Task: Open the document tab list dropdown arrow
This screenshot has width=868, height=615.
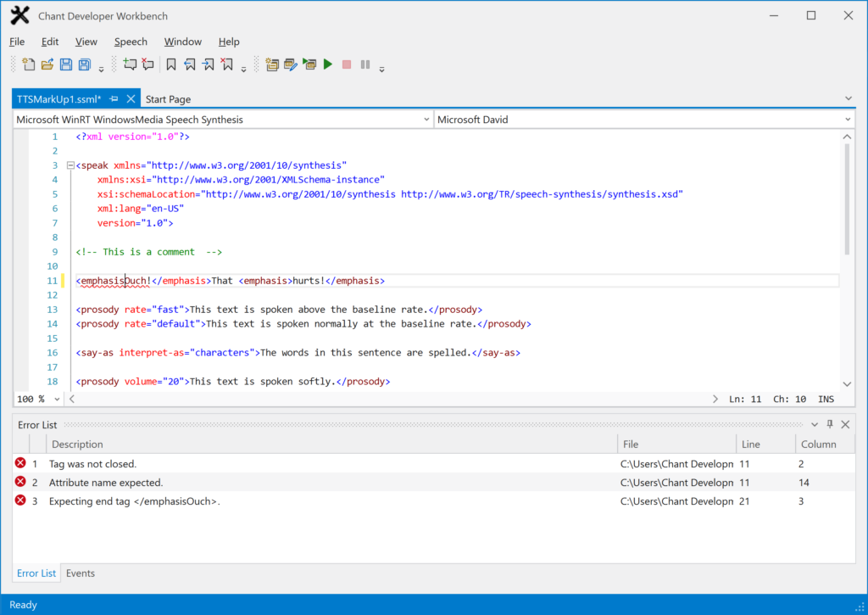Action: pos(849,98)
